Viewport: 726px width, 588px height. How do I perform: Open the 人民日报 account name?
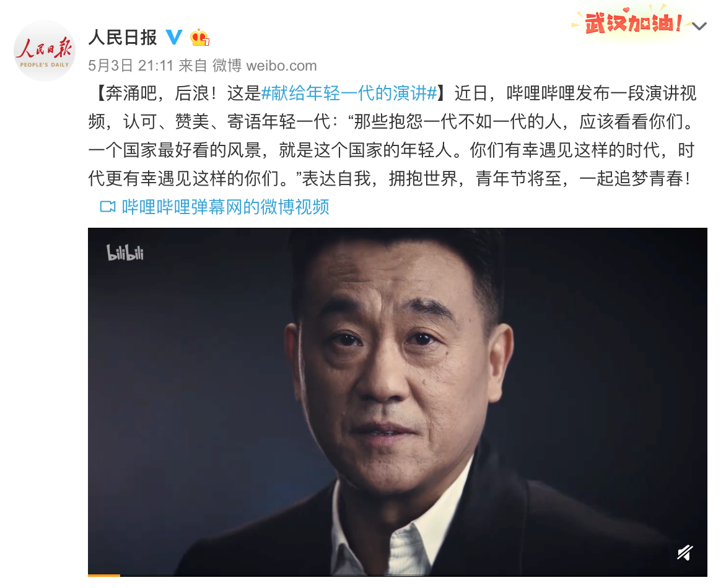click(x=123, y=38)
